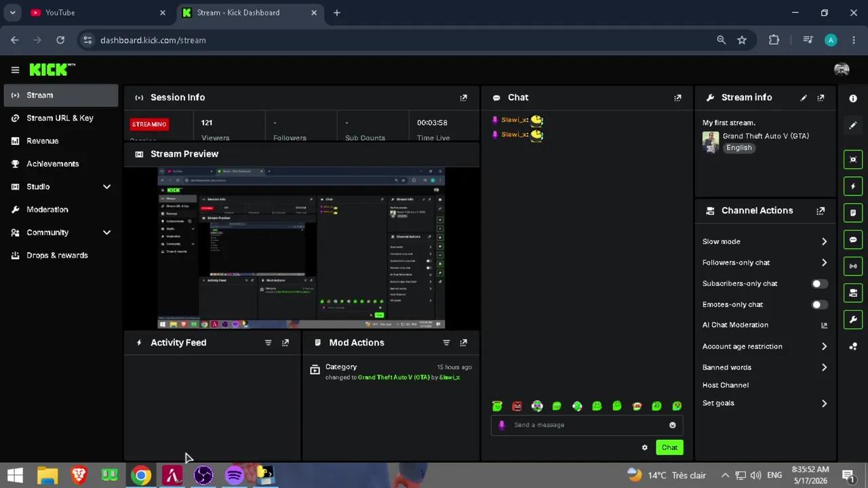Viewport: 868px width, 488px height.
Task: Enable Emotes-only chat toggle
Action: click(x=820, y=305)
